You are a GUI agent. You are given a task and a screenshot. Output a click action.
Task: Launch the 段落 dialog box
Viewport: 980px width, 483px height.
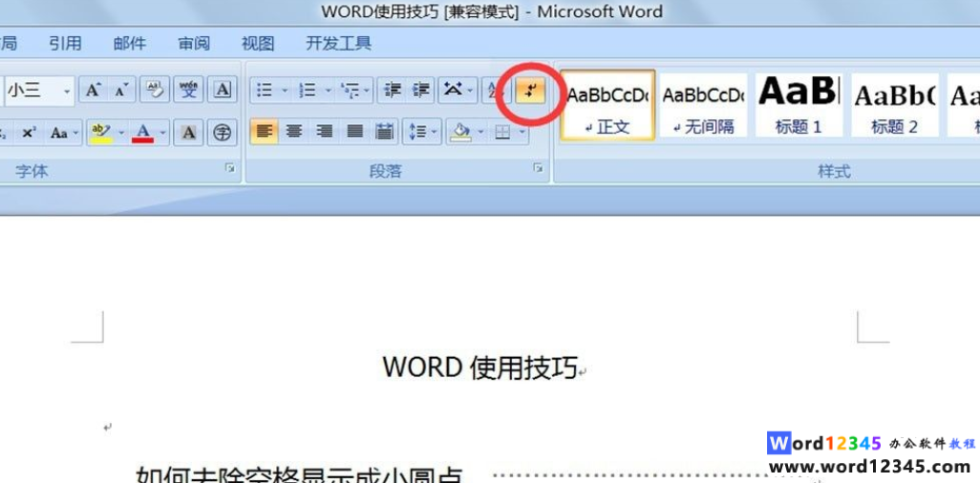tap(538, 168)
